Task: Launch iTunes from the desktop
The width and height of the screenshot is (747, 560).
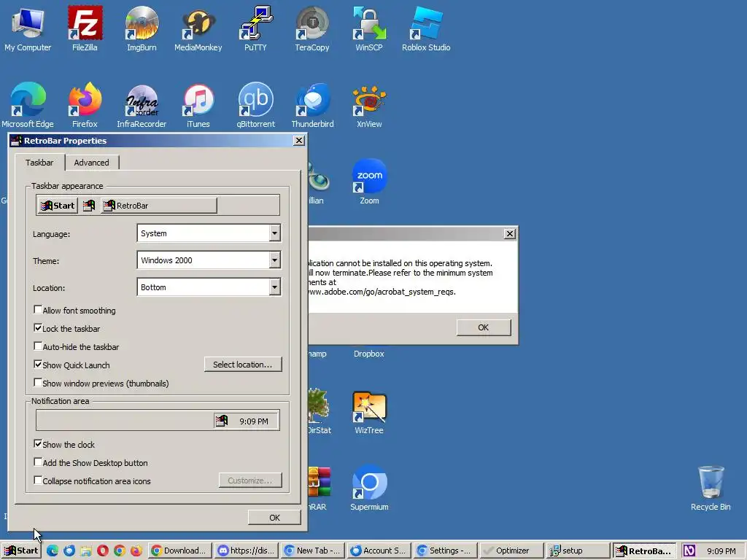Action: pyautogui.click(x=198, y=105)
